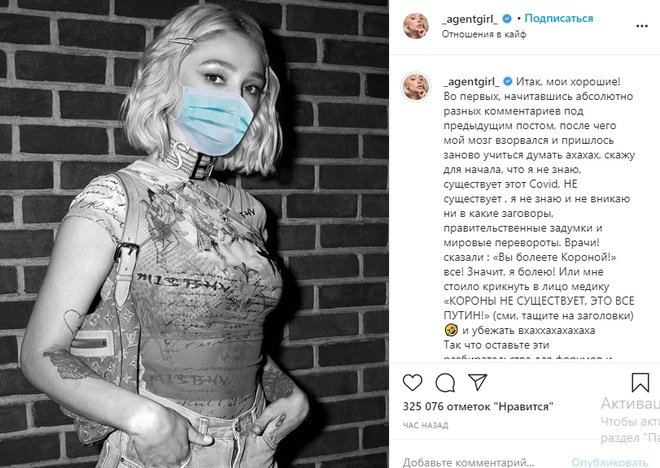Click the masked woman post photo
The height and width of the screenshot is (468, 660).
(x=194, y=234)
